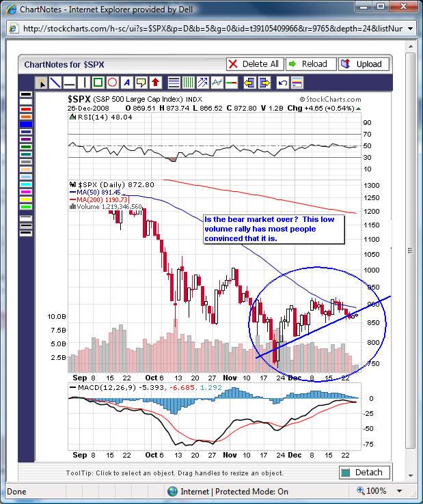Viewport: 423px width, 504px height.
Task: Click the bring-forward right arrow icon
Action: [x=264, y=83]
